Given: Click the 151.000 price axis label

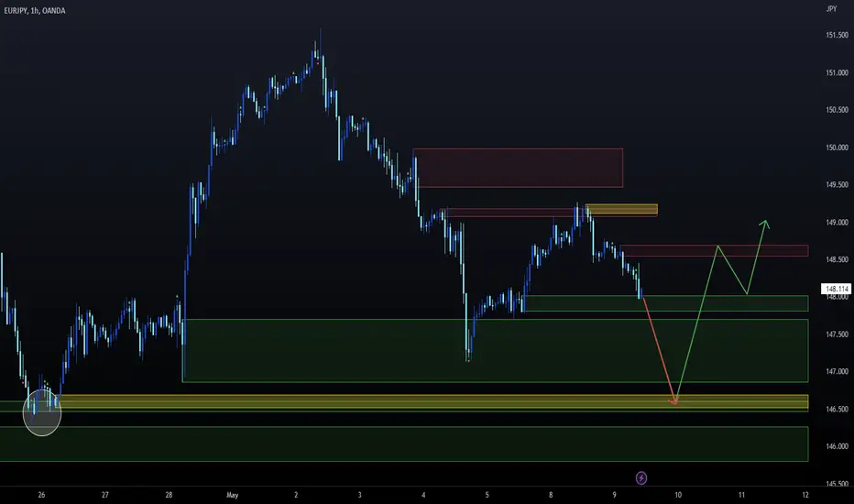Looking at the screenshot, I should [838, 72].
